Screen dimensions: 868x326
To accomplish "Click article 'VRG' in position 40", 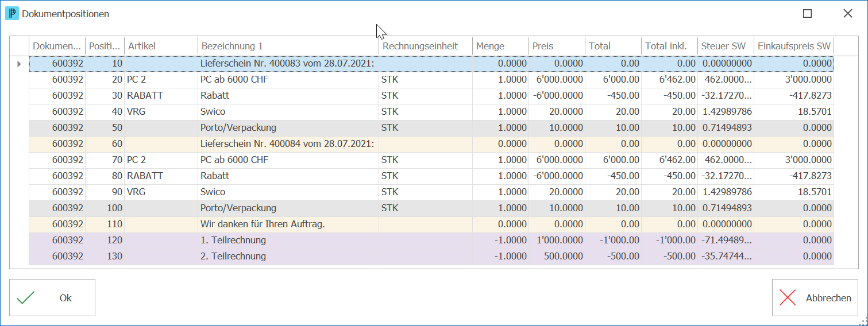I will click(136, 112).
